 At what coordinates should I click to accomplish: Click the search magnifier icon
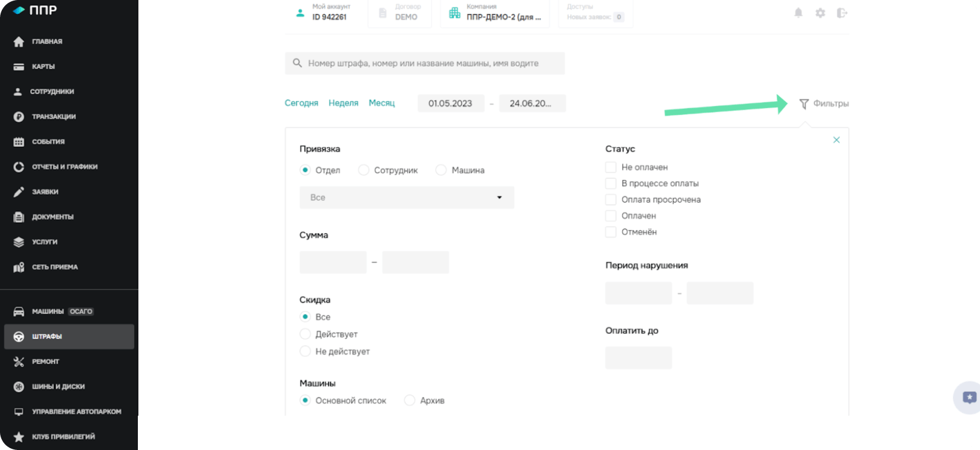point(298,63)
